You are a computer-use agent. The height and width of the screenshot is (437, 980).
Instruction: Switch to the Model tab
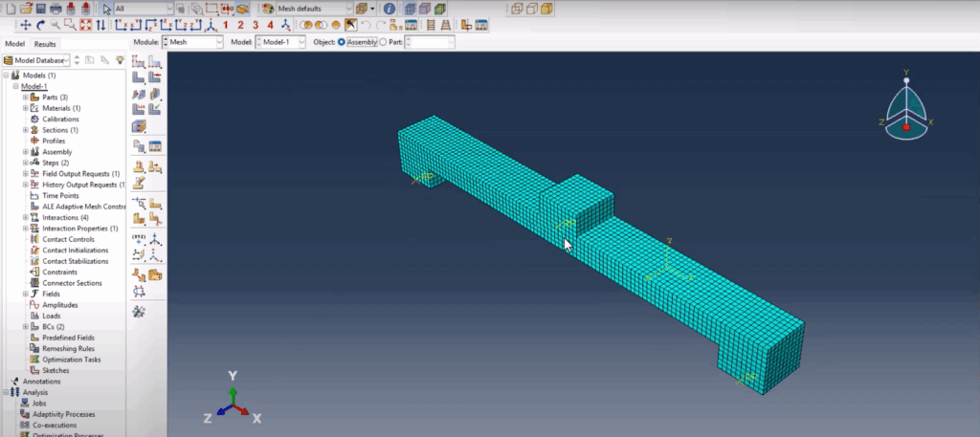coord(14,44)
